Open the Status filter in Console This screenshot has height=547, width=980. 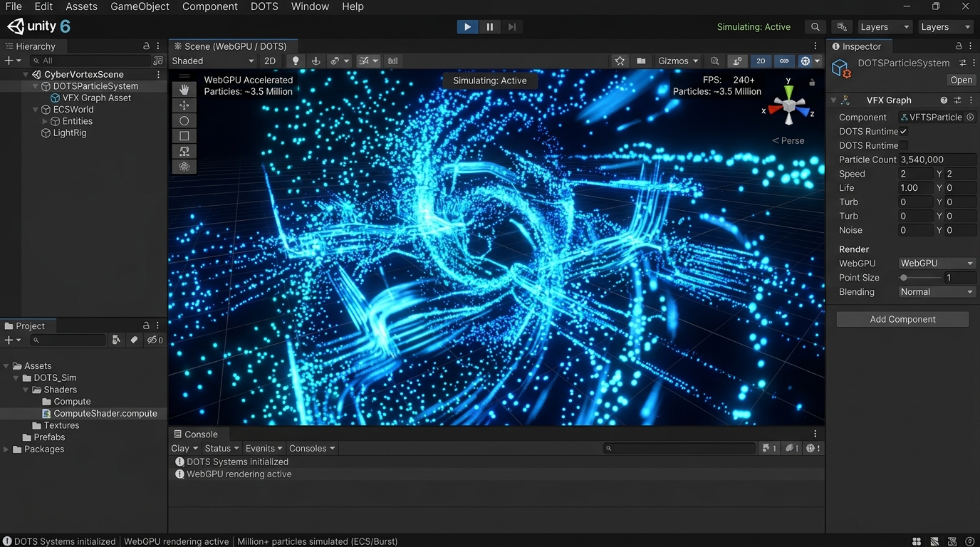(221, 449)
